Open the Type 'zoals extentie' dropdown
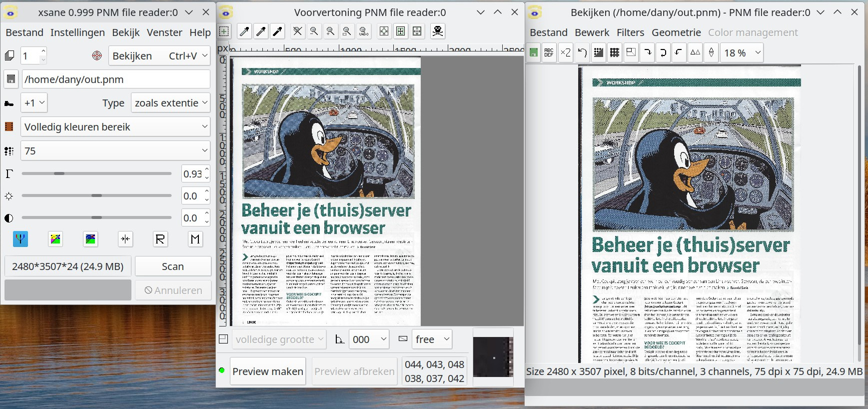 pyautogui.click(x=170, y=102)
